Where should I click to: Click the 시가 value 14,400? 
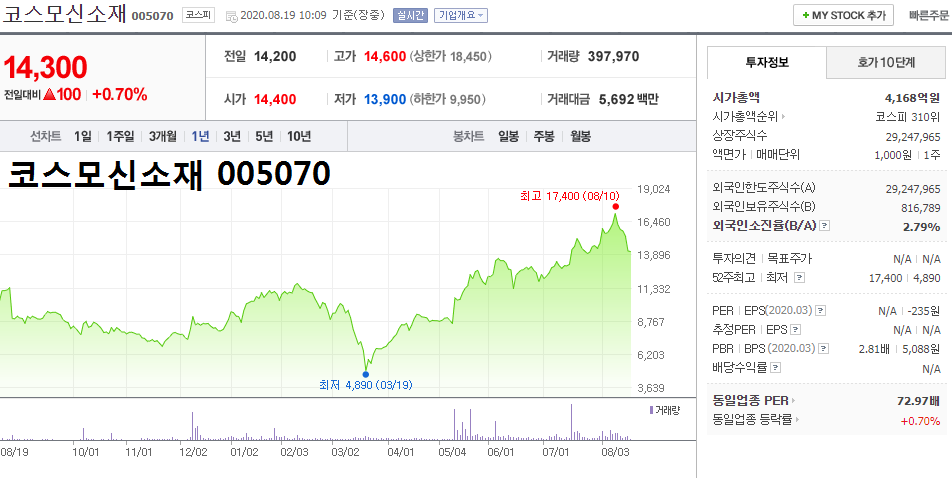[275, 100]
